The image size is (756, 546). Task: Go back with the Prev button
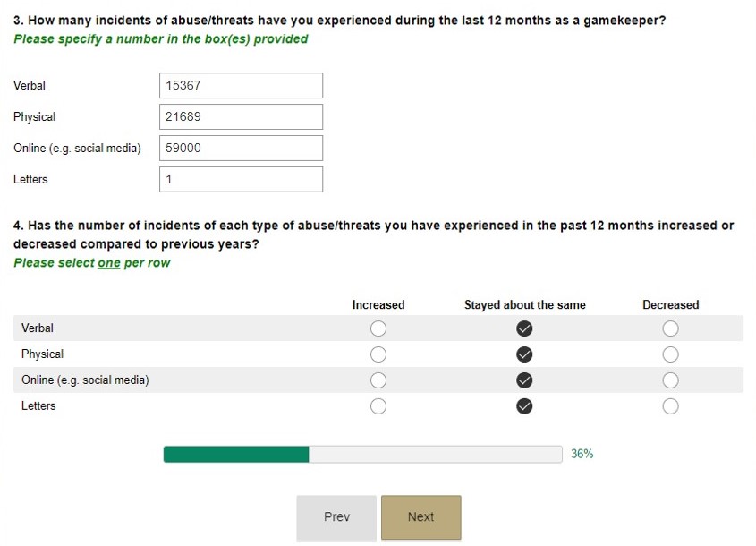[336, 517]
